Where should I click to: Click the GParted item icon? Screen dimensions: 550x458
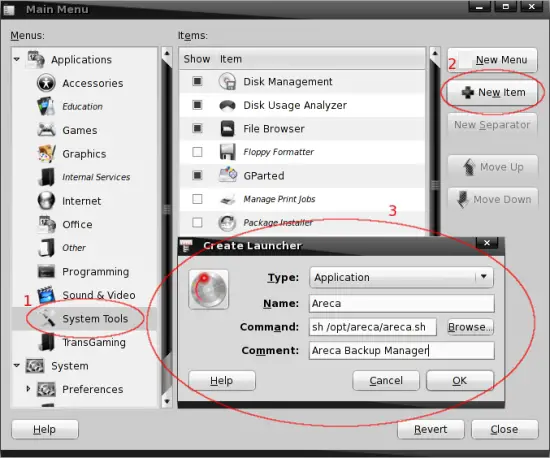pos(227,175)
